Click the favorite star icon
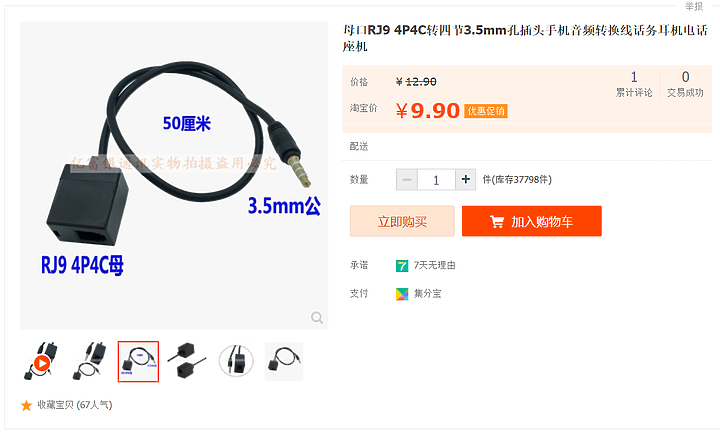The width and height of the screenshot is (720, 439). 26,405
